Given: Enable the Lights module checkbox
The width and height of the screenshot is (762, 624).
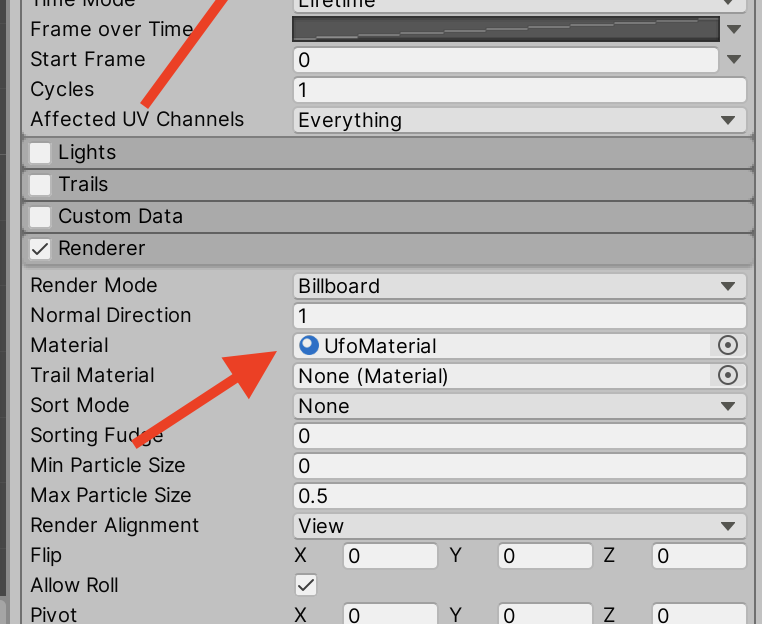Looking at the screenshot, I should pos(41,153).
